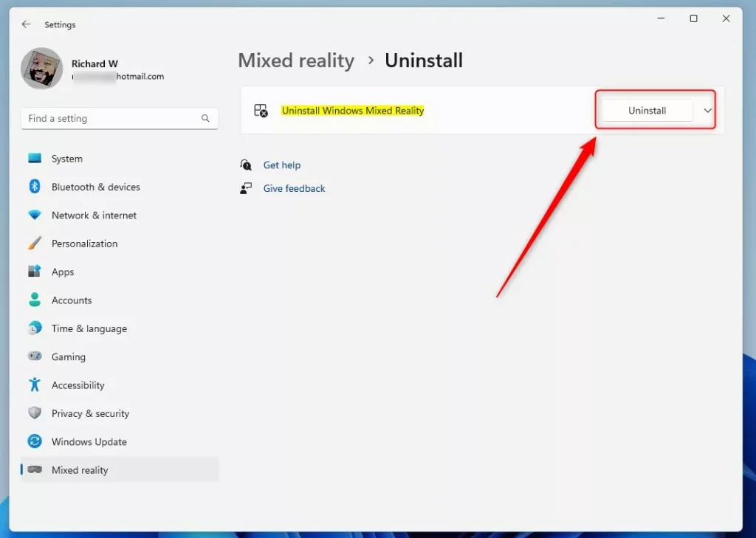Go to Gaming settings
The image size is (756, 538).
pos(120,356)
